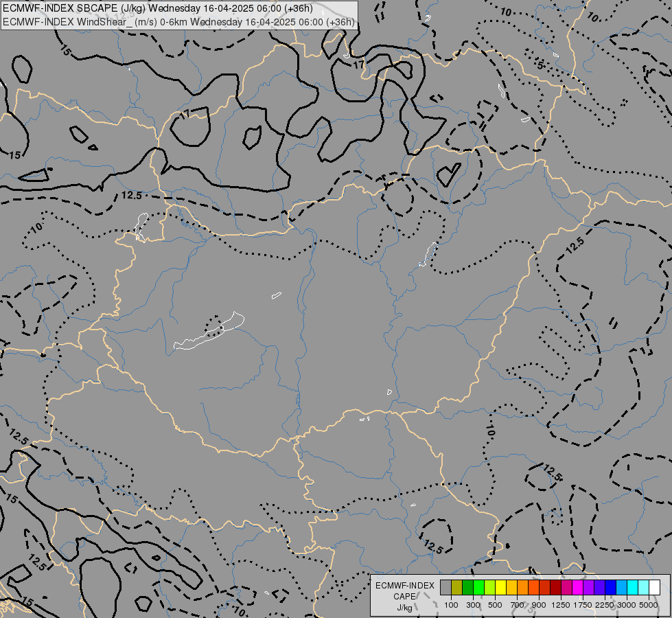672x618 pixels.
Task: Select the dark green legend swatch
Action: click(x=467, y=587)
